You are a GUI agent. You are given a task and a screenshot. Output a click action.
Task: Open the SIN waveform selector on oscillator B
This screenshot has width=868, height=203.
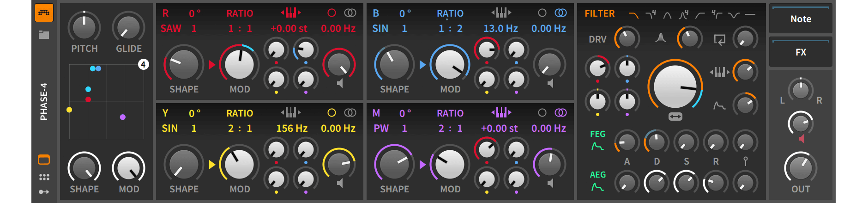pos(380,29)
